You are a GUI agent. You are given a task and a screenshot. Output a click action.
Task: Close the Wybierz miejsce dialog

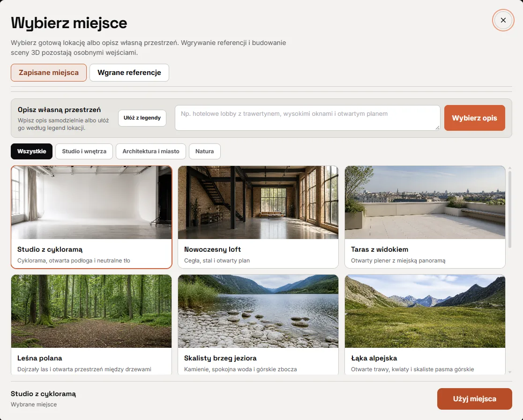click(503, 20)
